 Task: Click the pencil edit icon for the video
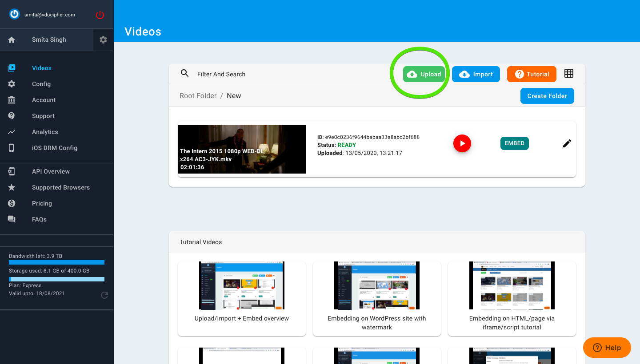567,143
